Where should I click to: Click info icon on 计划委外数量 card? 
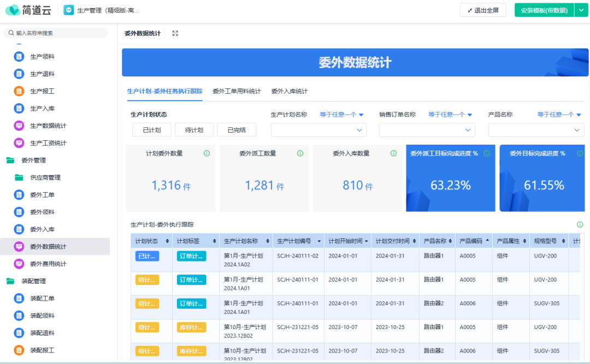(x=206, y=153)
